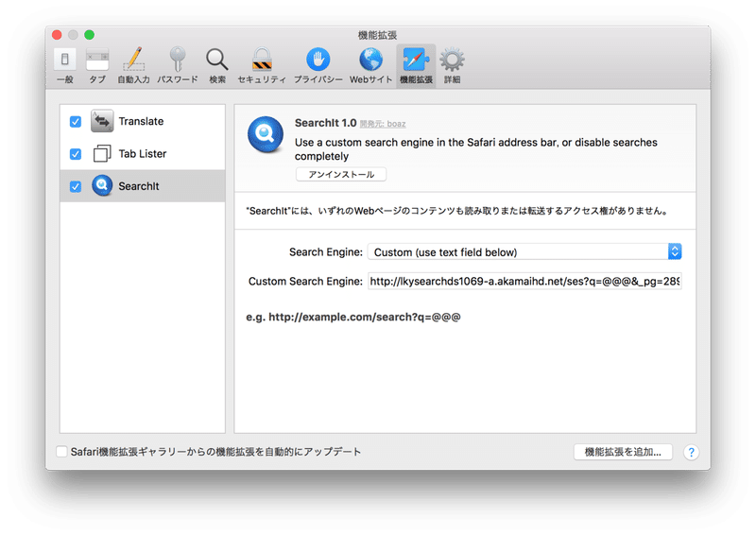The image size is (756, 535).
Task: Click the 機能拡張を追加... button
Action: pos(623,452)
